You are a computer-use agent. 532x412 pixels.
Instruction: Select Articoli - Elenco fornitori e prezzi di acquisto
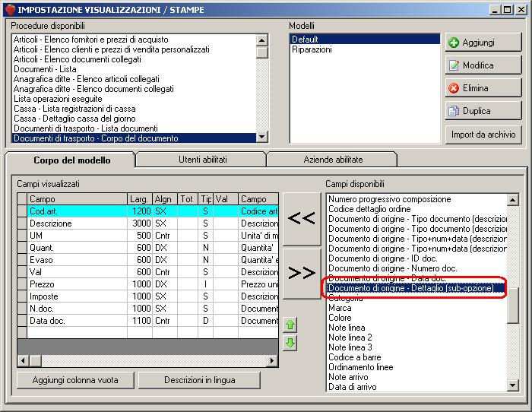pos(134,40)
